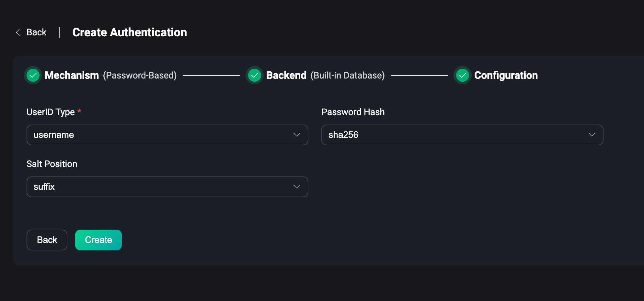Expand Salt Position dropdown arrow
Viewport: 644px width, 301px height.
(296, 187)
